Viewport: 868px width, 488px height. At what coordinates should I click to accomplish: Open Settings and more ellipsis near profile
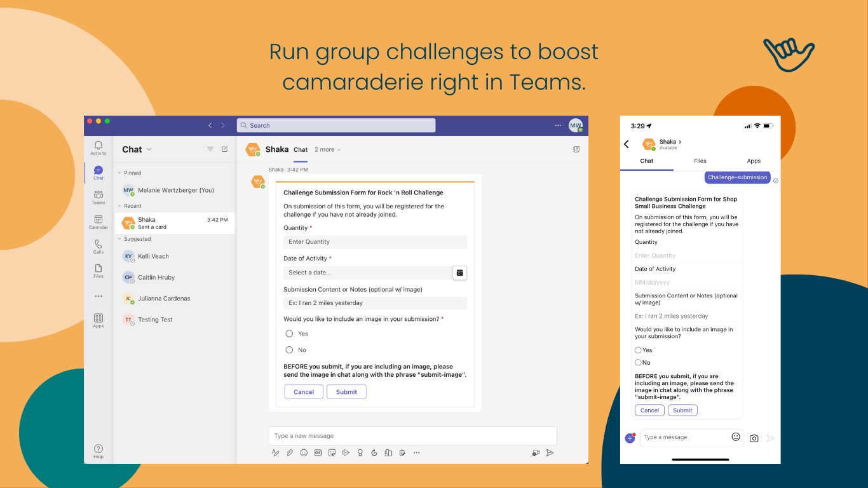[558, 125]
